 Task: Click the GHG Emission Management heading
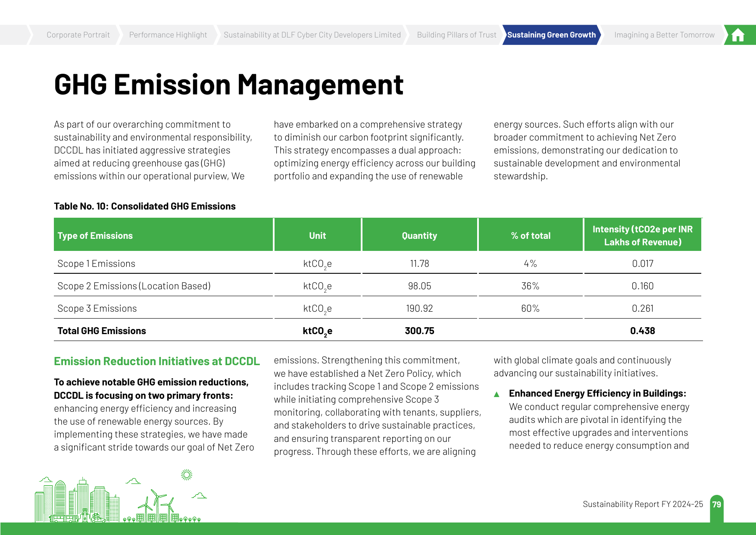point(228,84)
